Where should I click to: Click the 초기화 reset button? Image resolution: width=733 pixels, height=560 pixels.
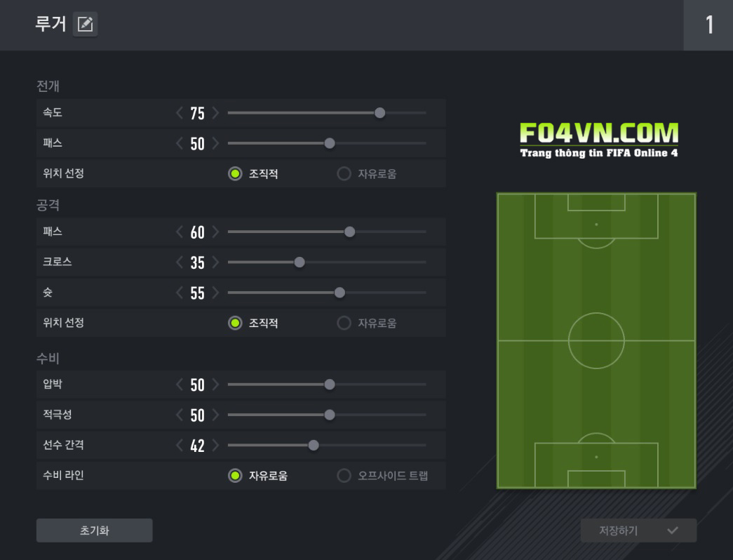94,531
